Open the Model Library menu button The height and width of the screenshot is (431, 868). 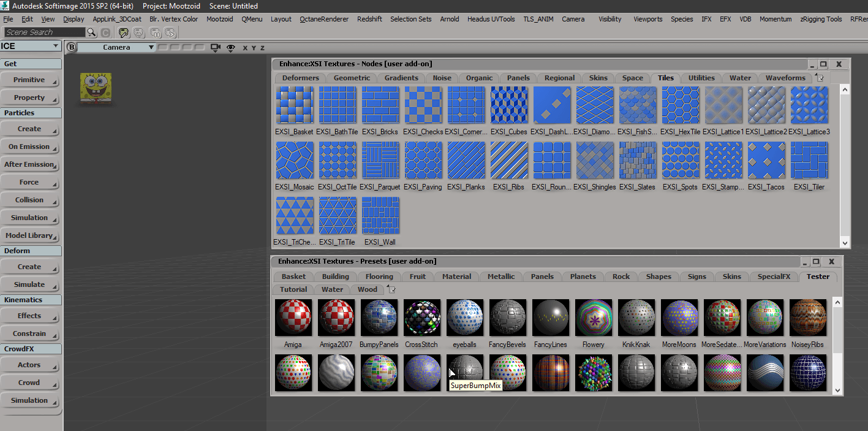point(30,235)
